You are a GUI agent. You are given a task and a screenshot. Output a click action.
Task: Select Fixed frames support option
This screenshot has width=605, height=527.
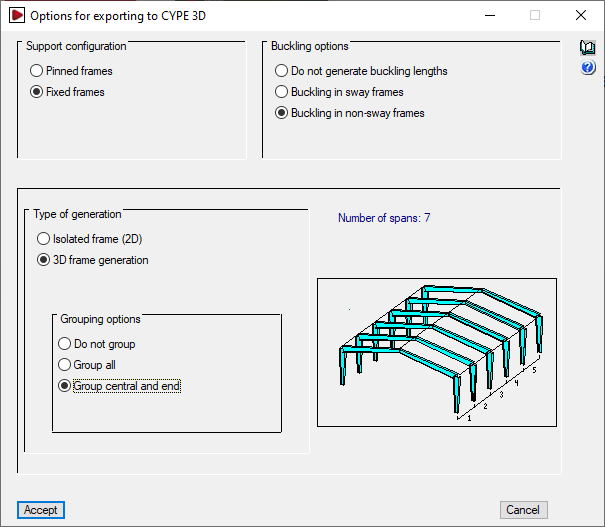coord(67,92)
